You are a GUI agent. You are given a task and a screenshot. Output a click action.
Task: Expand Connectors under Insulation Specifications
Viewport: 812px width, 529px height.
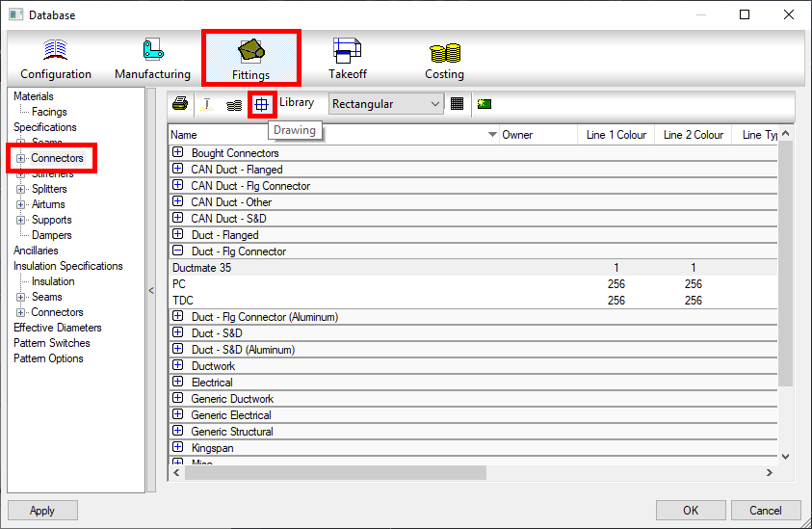click(21, 313)
